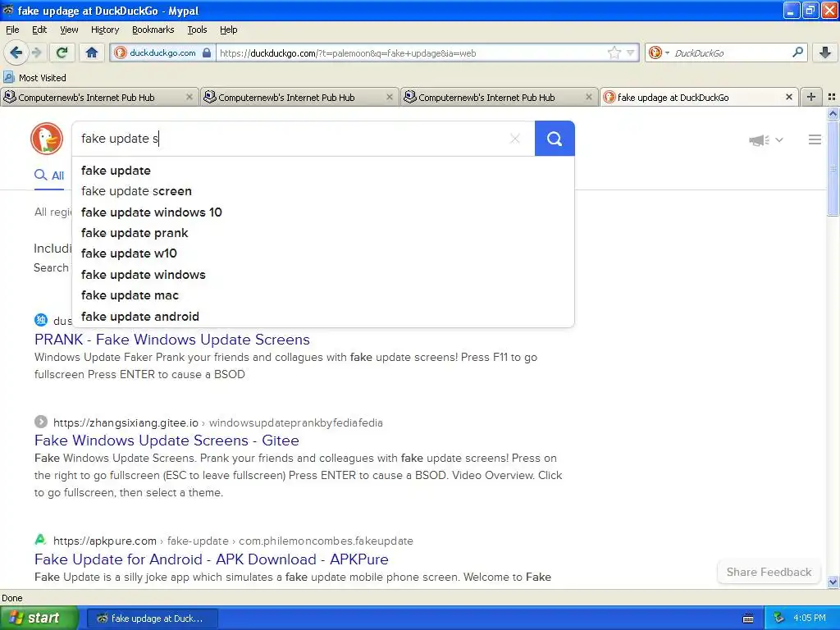Click the first result's blue favicon

point(41,320)
